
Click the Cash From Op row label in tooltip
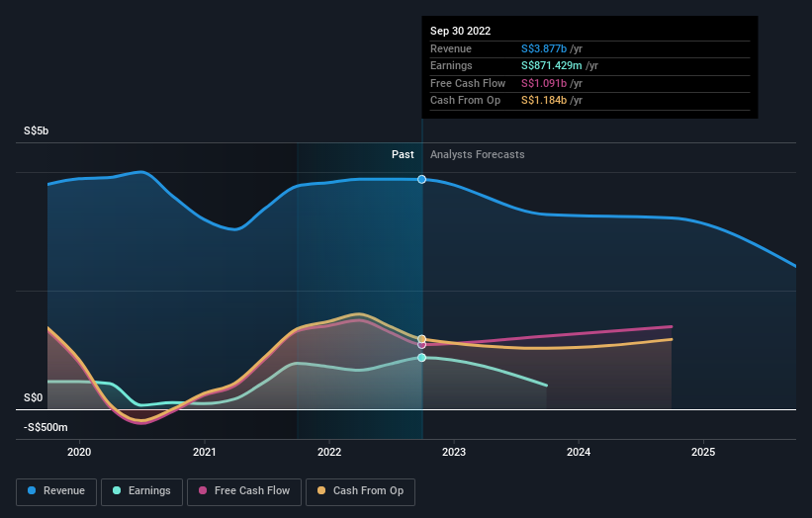[x=465, y=101]
